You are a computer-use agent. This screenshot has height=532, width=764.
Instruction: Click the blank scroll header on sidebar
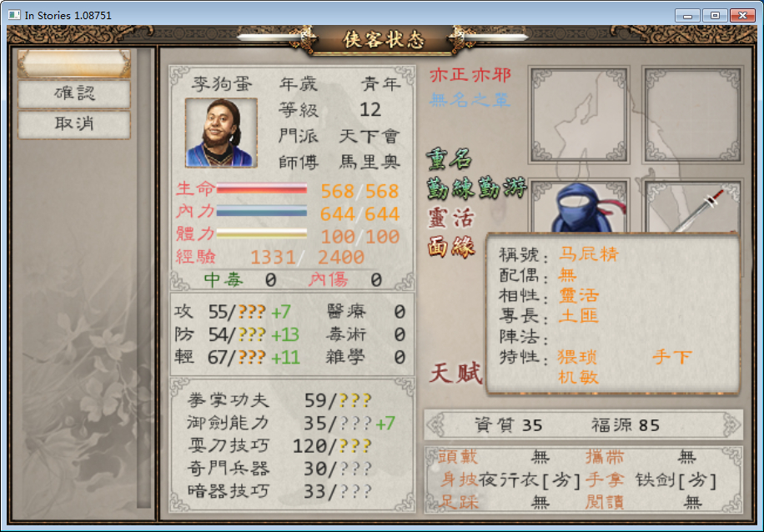click(74, 63)
